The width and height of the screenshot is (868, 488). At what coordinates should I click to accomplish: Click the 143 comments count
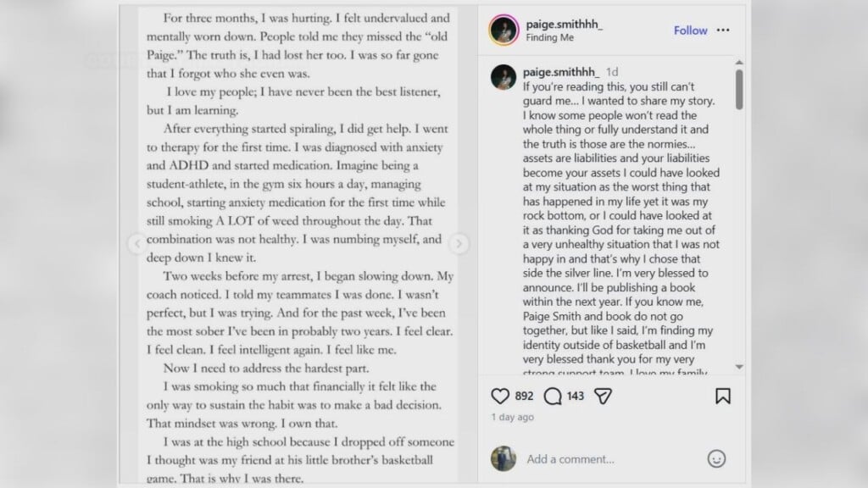pos(576,396)
